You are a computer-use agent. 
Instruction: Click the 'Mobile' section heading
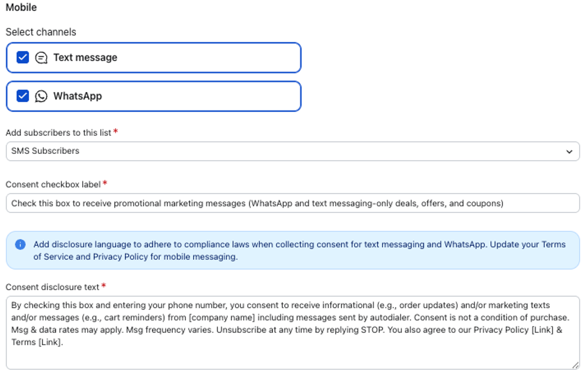[21, 7]
